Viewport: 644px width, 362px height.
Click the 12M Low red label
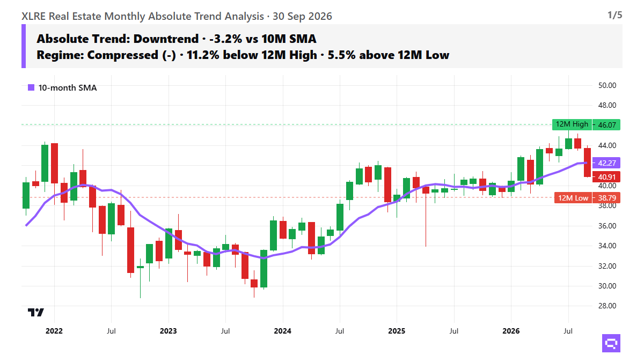pyautogui.click(x=573, y=198)
